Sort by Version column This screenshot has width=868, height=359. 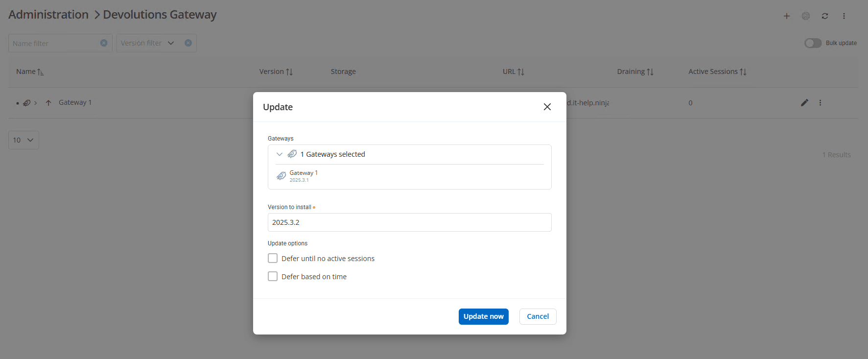(276, 72)
